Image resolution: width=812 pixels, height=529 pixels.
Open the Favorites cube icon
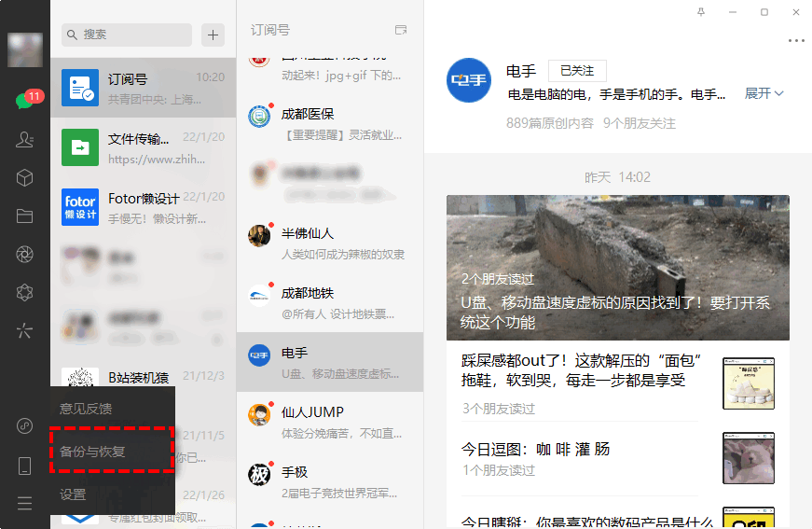pyautogui.click(x=25, y=177)
